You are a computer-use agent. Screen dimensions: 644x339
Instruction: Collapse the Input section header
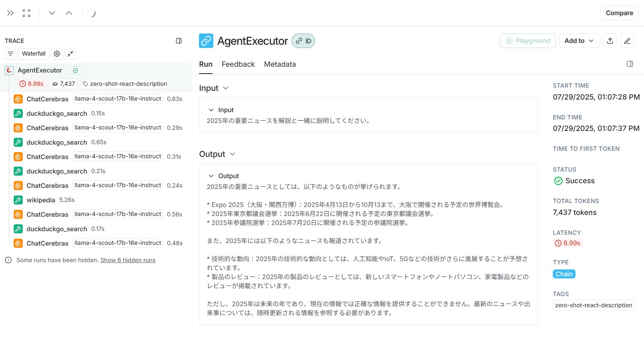click(x=214, y=88)
